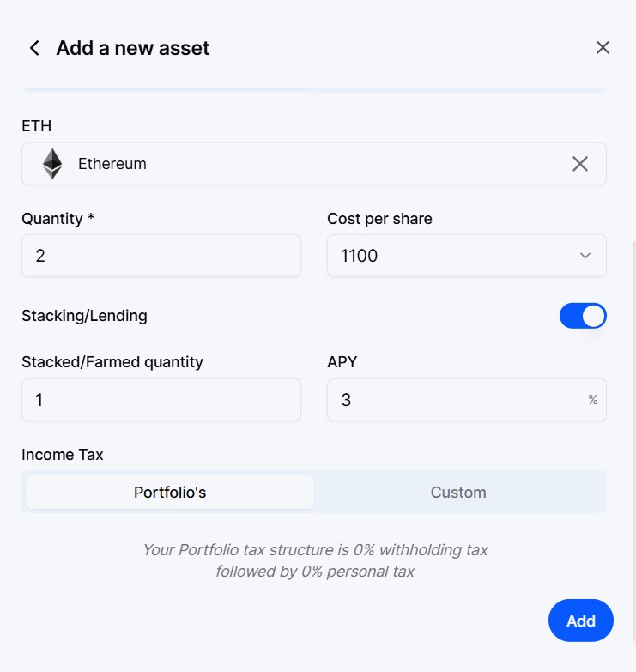This screenshot has width=636, height=672.
Task: Click the Add button
Action: tap(581, 621)
